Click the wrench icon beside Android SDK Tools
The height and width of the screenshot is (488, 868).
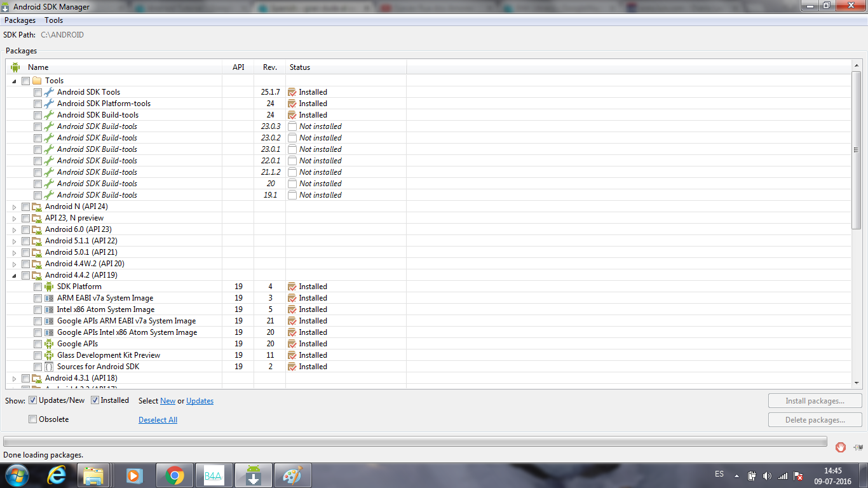[49, 92]
